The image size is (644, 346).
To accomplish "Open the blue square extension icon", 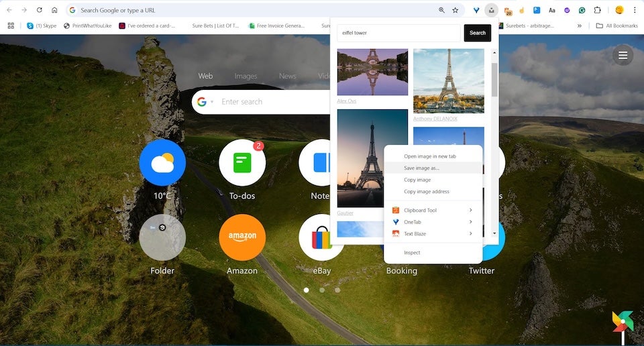I will [537, 10].
